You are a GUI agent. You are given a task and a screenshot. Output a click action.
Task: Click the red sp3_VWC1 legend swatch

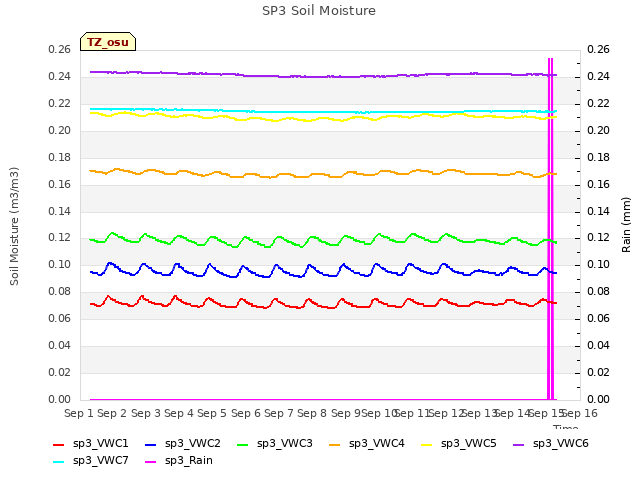59,445
